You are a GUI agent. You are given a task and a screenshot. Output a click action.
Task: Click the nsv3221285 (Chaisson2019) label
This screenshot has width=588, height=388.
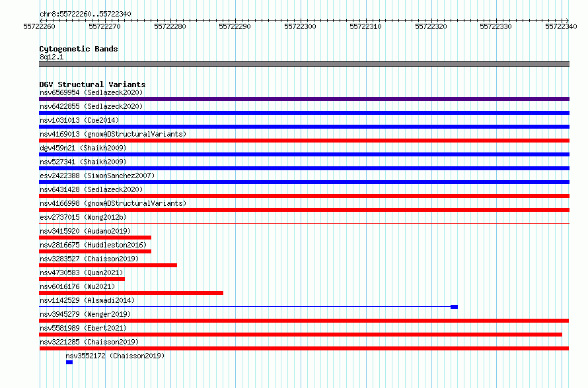click(89, 342)
